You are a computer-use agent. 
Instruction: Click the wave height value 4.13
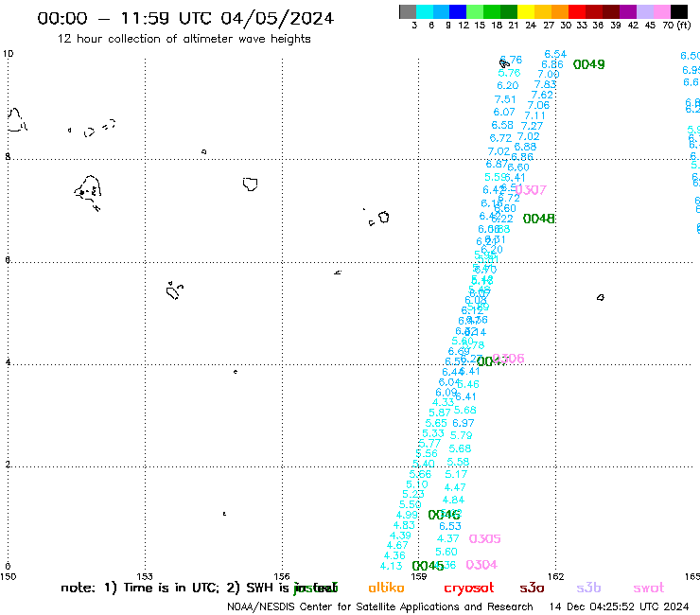391,567
